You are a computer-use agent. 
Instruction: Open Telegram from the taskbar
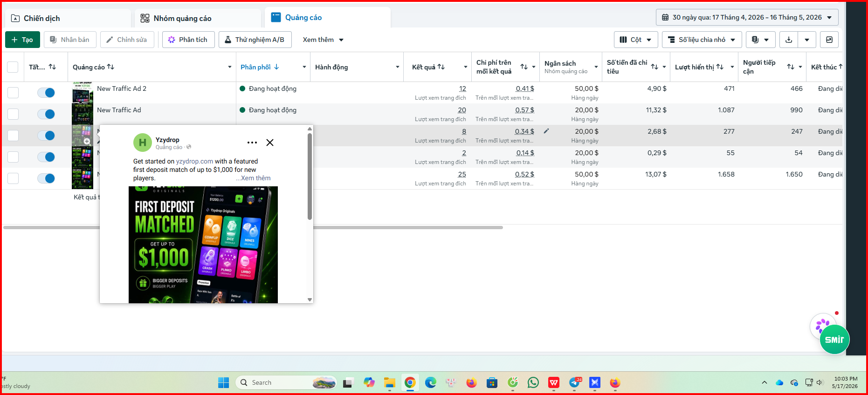pyautogui.click(x=575, y=383)
